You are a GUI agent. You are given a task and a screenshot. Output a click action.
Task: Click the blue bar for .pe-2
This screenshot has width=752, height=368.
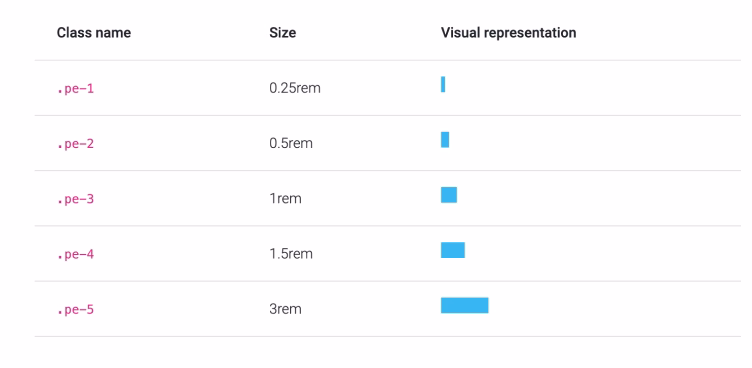click(445, 140)
